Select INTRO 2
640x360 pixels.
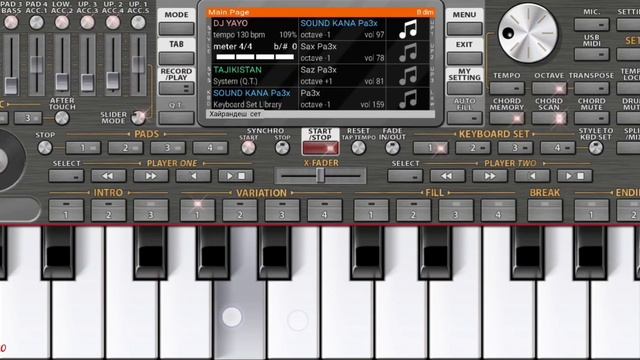[109, 210]
